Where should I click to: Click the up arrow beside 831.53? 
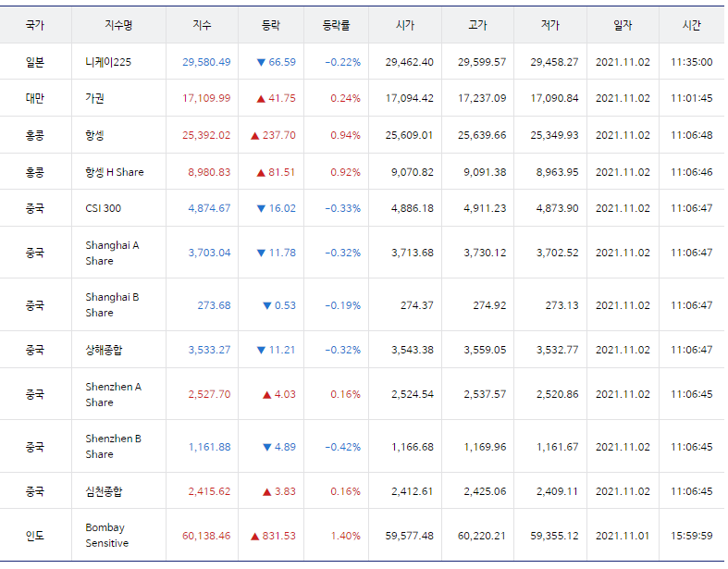coord(255,536)
